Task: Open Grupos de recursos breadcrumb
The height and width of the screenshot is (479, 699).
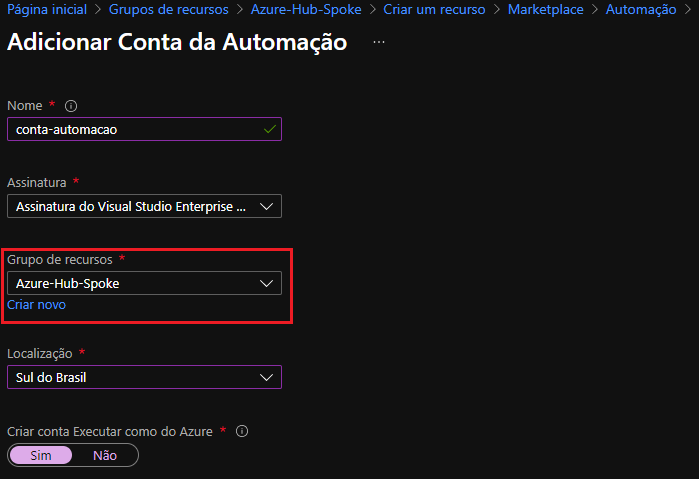Action: [x=167, y=9]
